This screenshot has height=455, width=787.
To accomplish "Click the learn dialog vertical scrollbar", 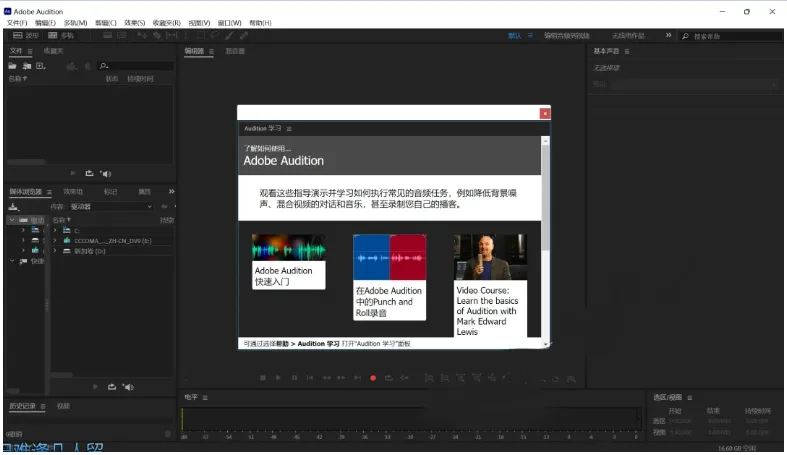I will pos(545,198).
